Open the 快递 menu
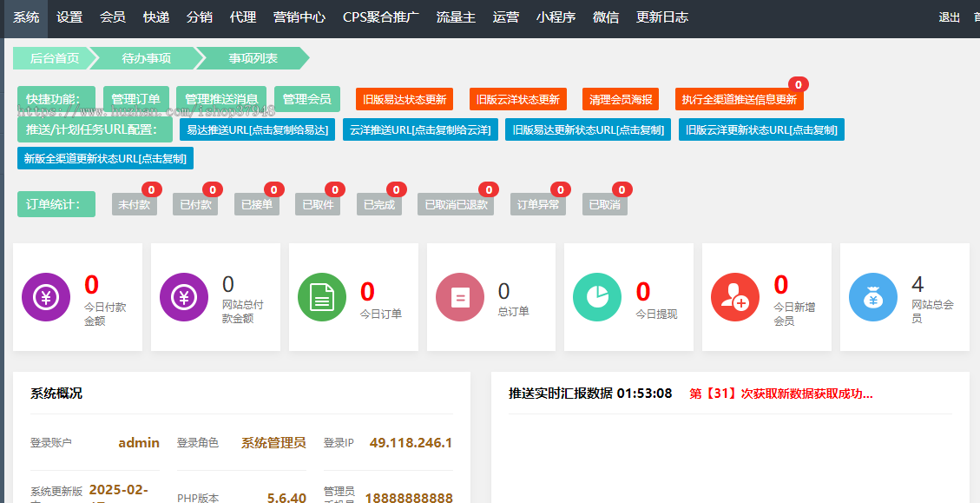This screenshot has height=503, width=980. click(x=155, y=17)
